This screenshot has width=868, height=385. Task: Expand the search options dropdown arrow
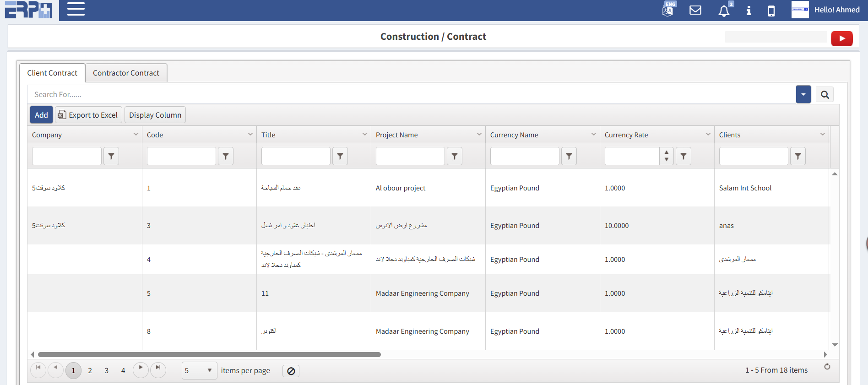tap(803, 95)
